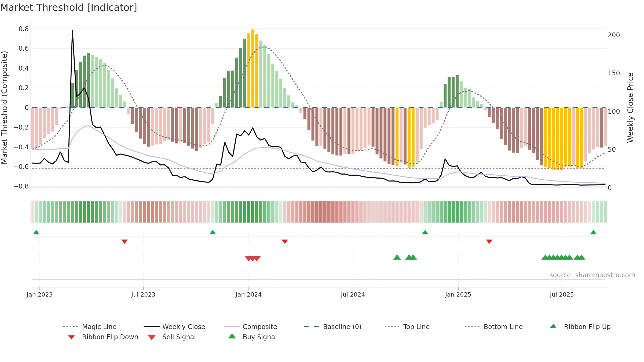
Task: Click the green Ribbon Flip Up marker near Jan 2023
Action: pos(36,232)
